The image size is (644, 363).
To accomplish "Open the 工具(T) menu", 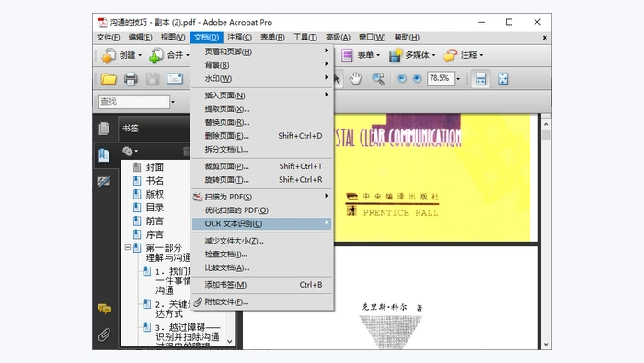I will point(305,38).
